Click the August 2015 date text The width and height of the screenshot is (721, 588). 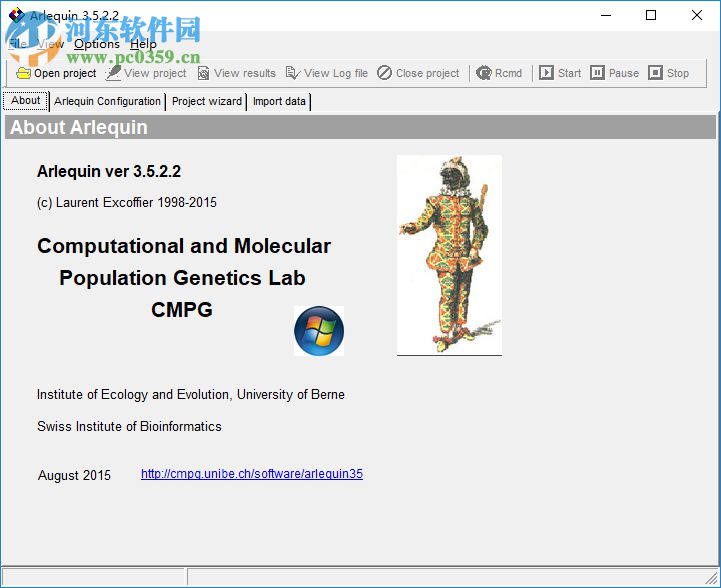tap(74, 475)
